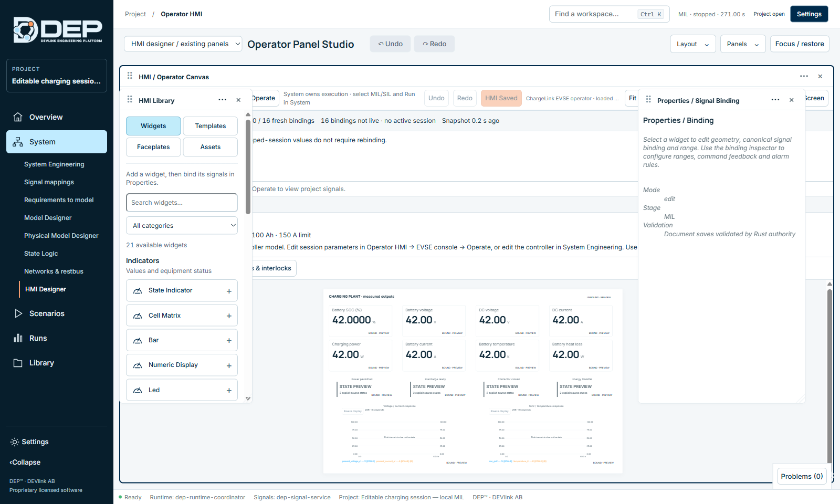840x504 pixels.
Task: Open HMI / Operator Canvas options menu
Action: [x=804, y=76]
